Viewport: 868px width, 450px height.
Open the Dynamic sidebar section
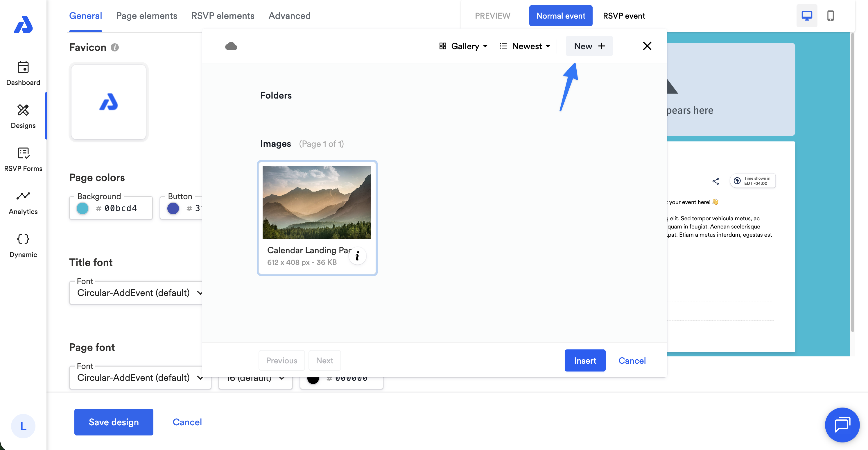coord(23,245)
